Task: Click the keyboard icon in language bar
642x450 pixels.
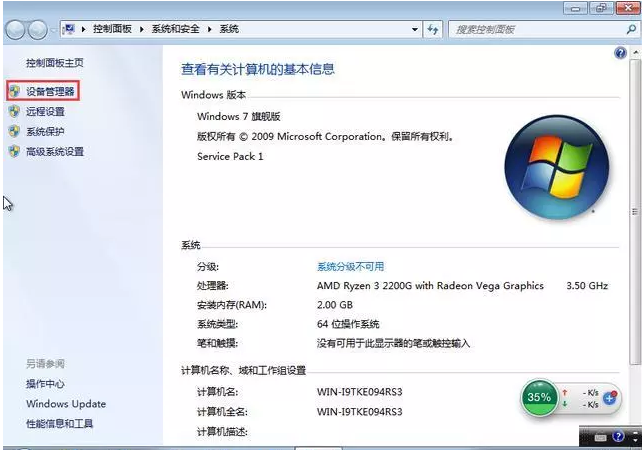Action: [600, 438]
